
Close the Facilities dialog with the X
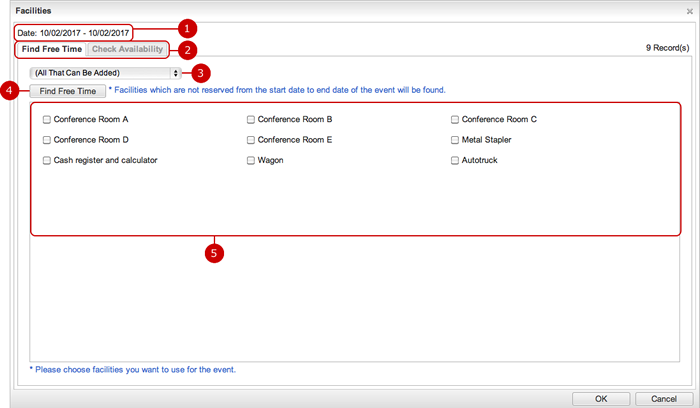point(689,9)
